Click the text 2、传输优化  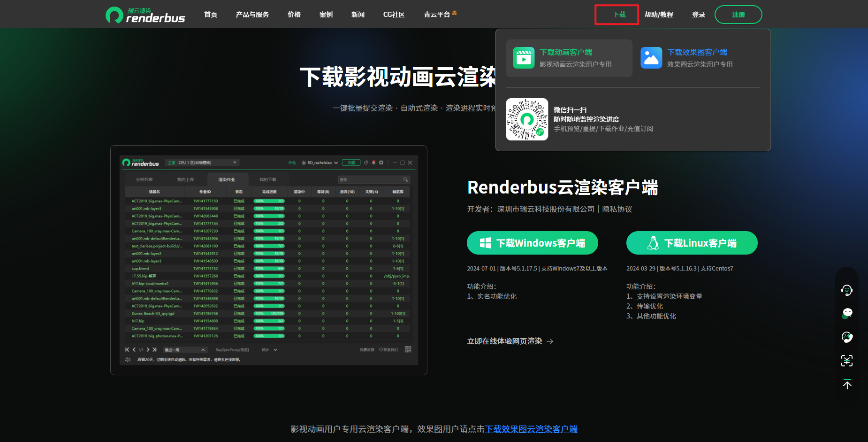click(x=645, y=306)
